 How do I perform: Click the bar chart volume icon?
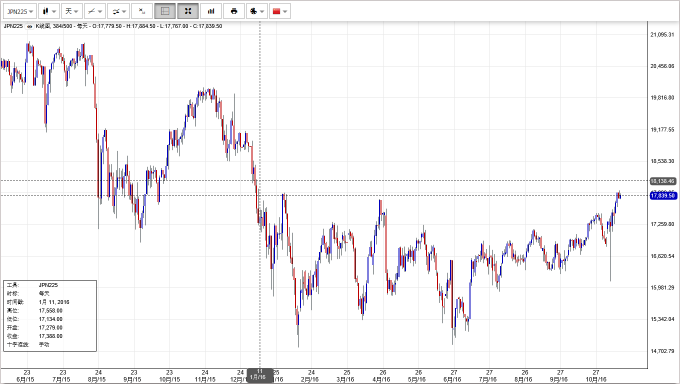(211, 11)
